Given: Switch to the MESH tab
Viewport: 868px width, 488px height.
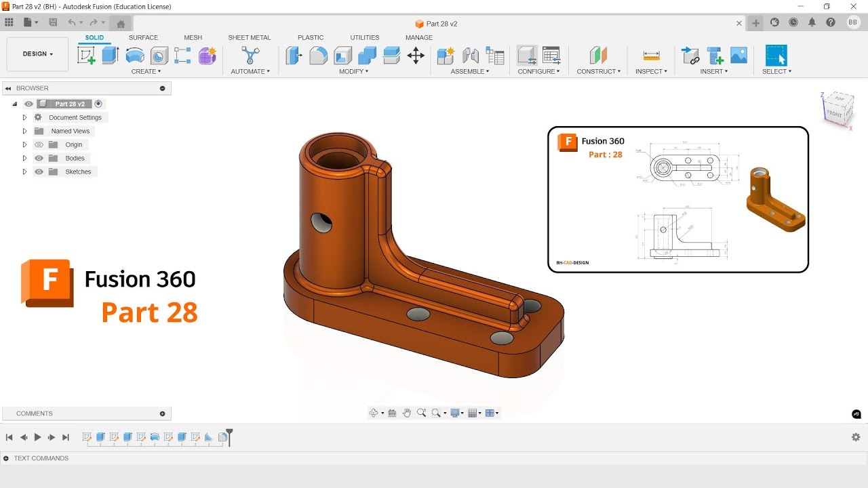Looking at the screenshot, I should click(x=193, y=37).
